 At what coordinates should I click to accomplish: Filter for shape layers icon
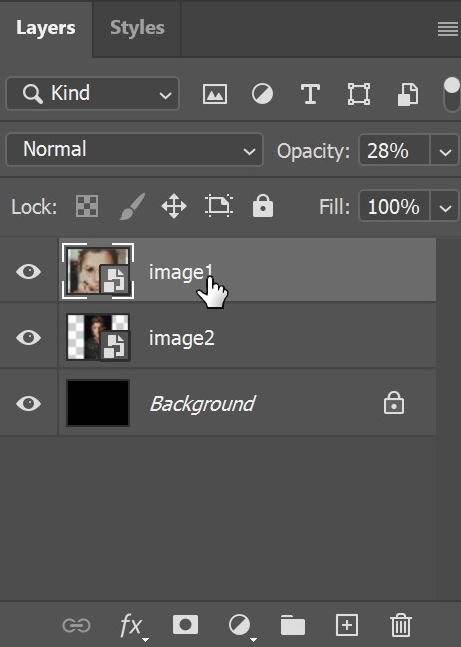359,94
